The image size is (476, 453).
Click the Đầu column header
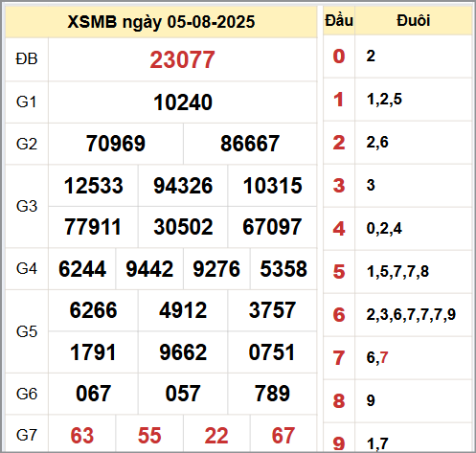pyautogui.click(x=339, y=21)
